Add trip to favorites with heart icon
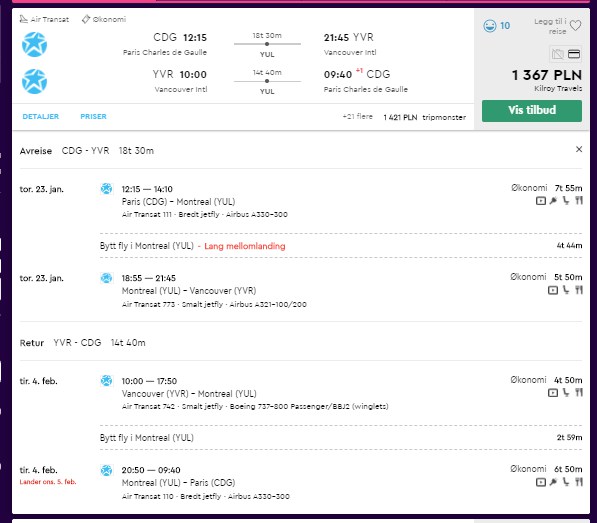 click(575, 26)
